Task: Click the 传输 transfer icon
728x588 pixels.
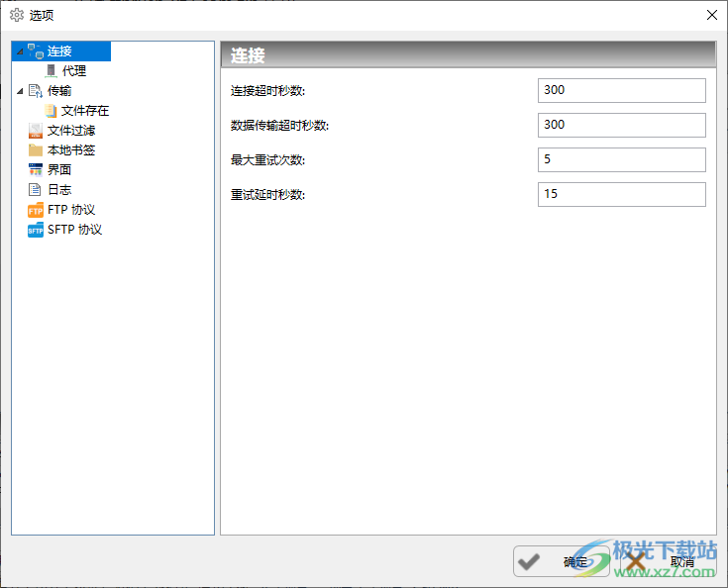Action: [36, 91]
